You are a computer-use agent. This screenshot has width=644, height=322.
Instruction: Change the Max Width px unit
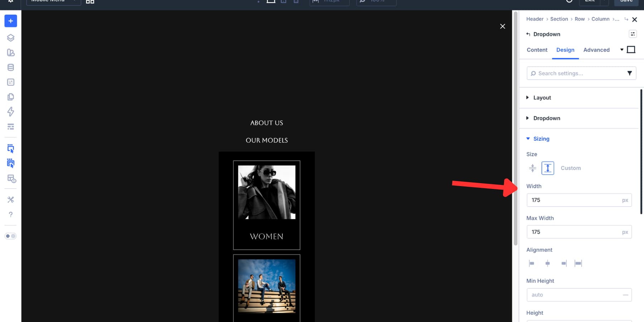click(625, 232)
